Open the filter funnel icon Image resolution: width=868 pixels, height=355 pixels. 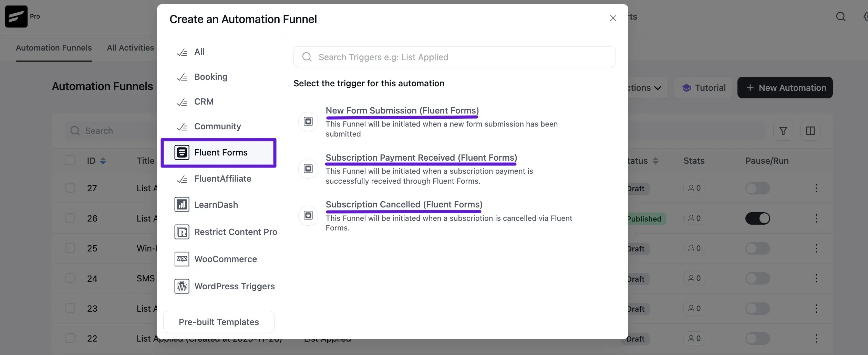click(x=783, y=131)
